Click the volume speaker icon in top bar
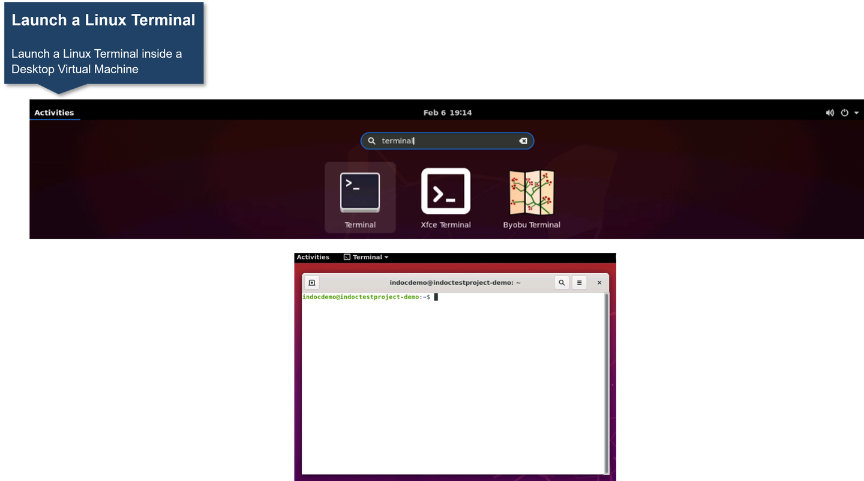This screenshot has width=864, height=481. [x=829, y=113]
